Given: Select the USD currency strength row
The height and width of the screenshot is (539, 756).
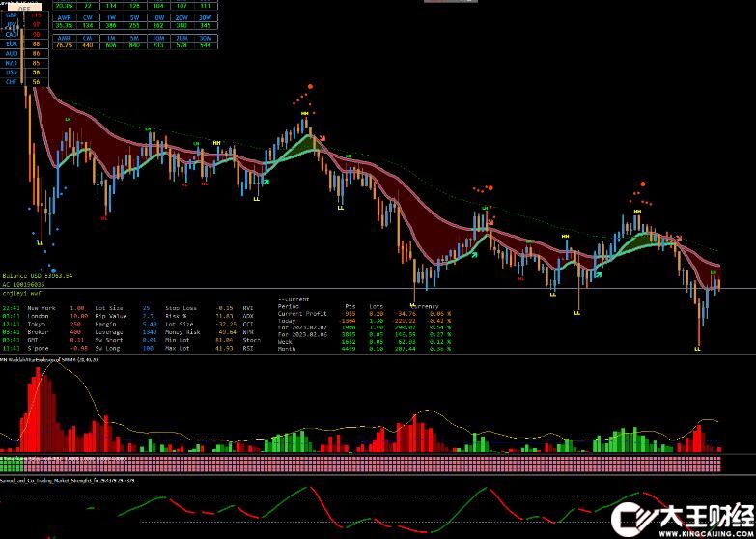Looking at the screenshot, I should click(24, 72).
